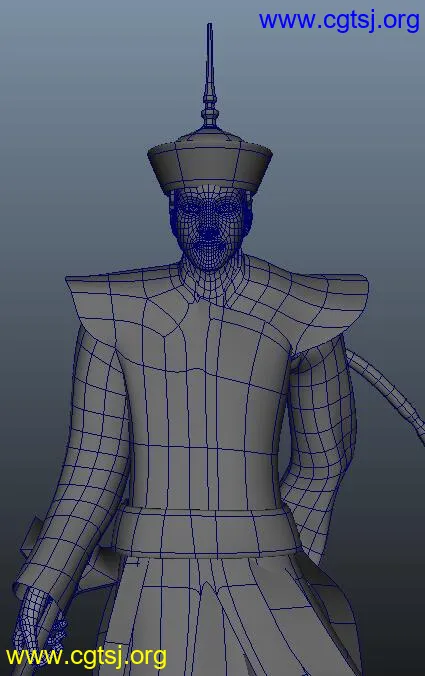Viewport: 425px width, 676px height.
Task: Open the yellow www.cgtsj.org watermark link
Action: [x=86, y=657]
